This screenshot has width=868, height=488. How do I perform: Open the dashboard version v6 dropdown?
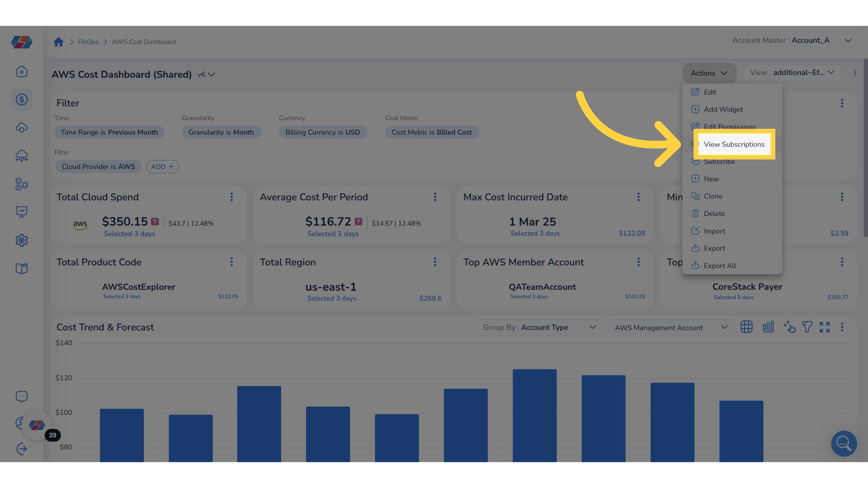pyautogui.click(x=206, y=75)
